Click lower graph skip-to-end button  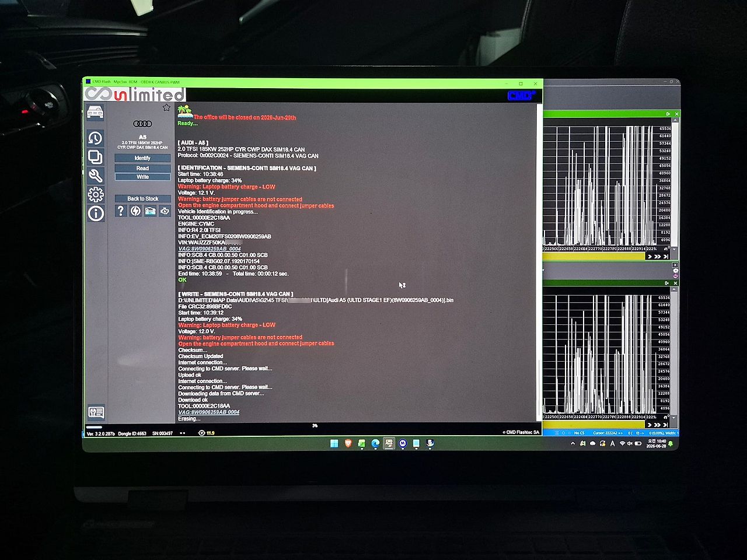click(665, 425)
